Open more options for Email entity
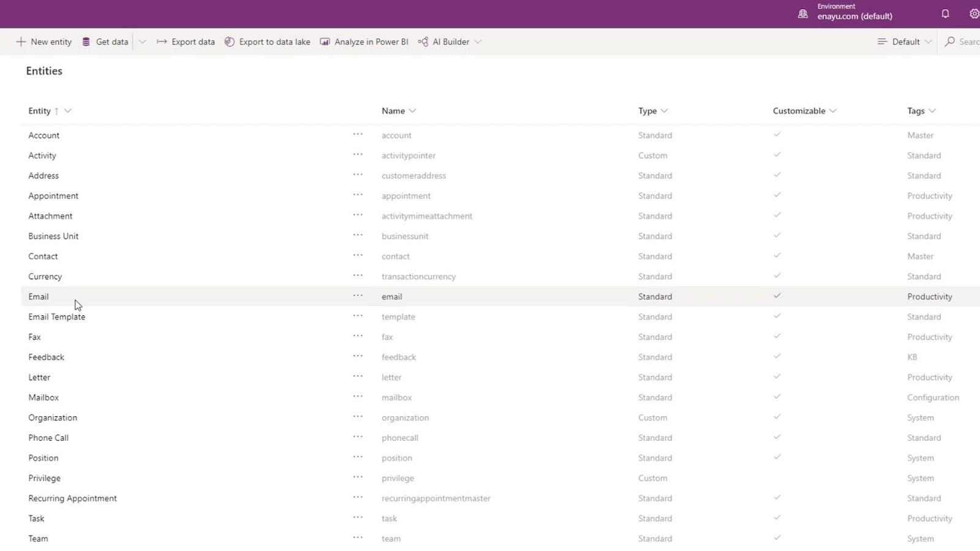The width and height of the screenshot is (980, 551). coord(358,296)
